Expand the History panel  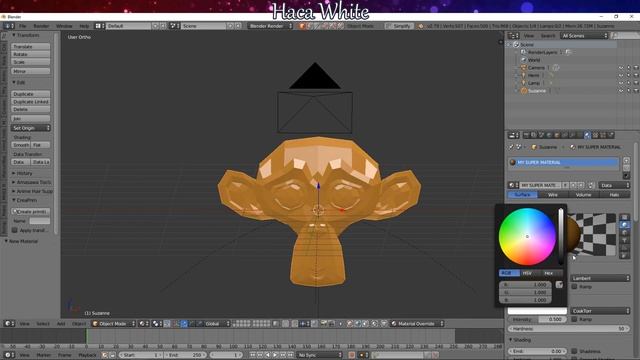[24, 173]
